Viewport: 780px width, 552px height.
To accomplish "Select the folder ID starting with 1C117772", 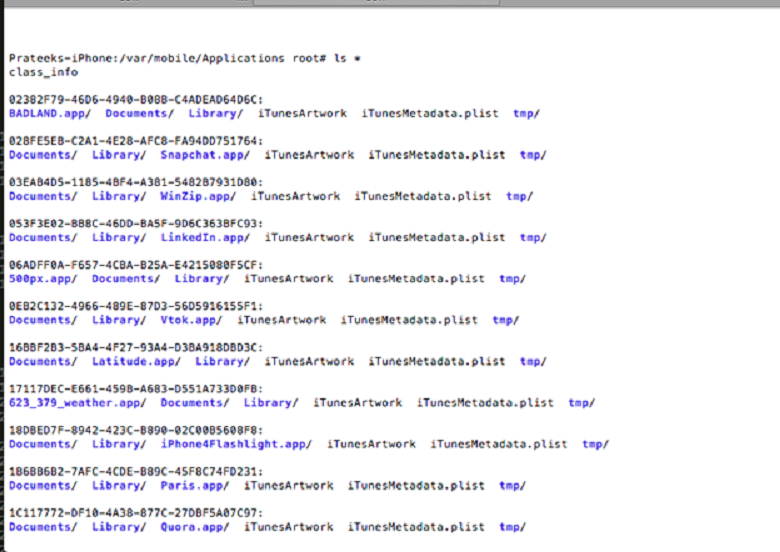I will pos(136,513).
